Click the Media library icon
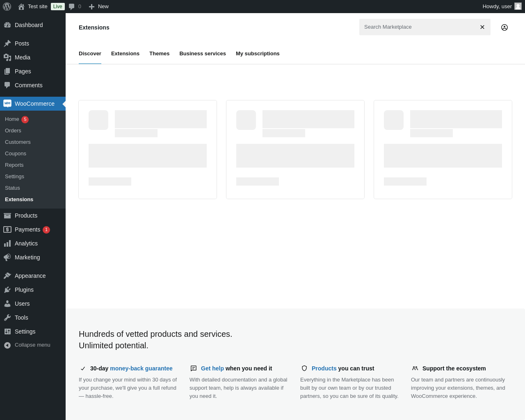 pyautogui.click(x=7, y=57)
